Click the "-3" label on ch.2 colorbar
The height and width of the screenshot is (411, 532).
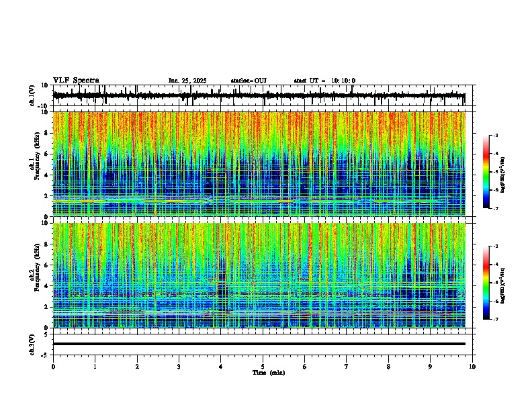[495, 246]
